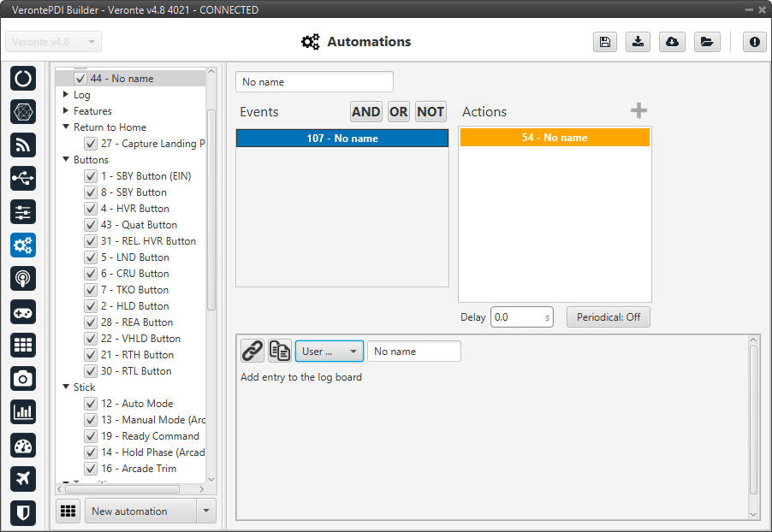This screenshot has width=772, height=532.
Task: Collapse the Stick tree group
Action: pyautogui.click(x=66, y=387)
